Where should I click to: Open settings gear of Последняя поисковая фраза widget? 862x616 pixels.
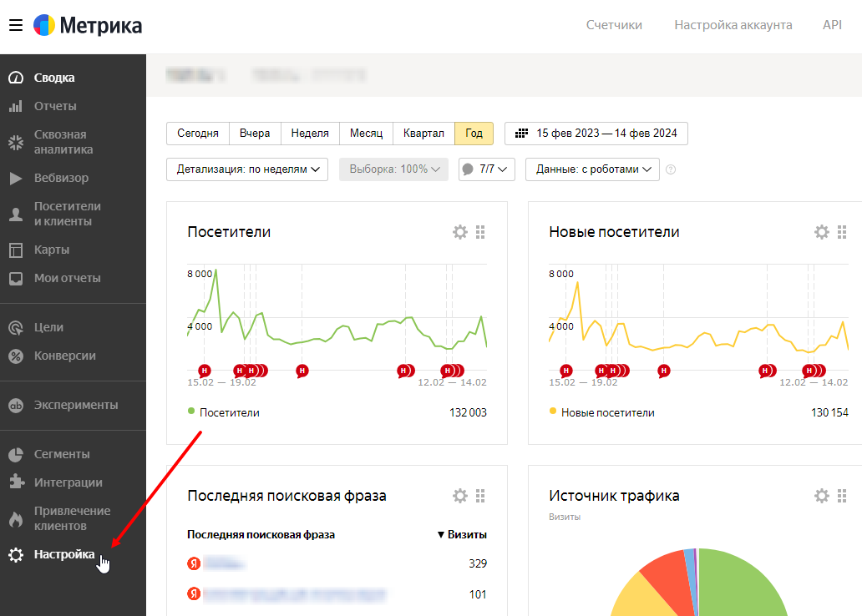[460, 496]
